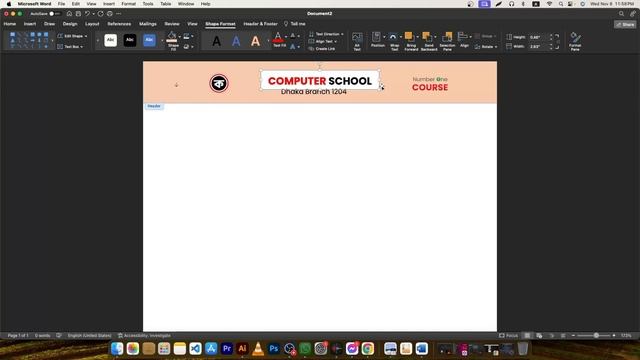The image size is (640, 360).
Task: Click the Send Backward button
Action: (x=429, y=41)
